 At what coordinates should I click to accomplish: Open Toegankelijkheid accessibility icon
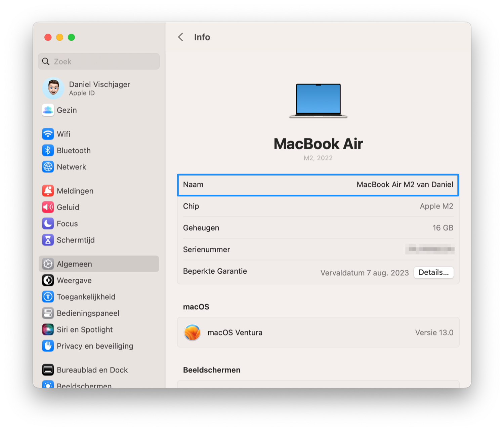pyautogui.click(x=48, y=297)
